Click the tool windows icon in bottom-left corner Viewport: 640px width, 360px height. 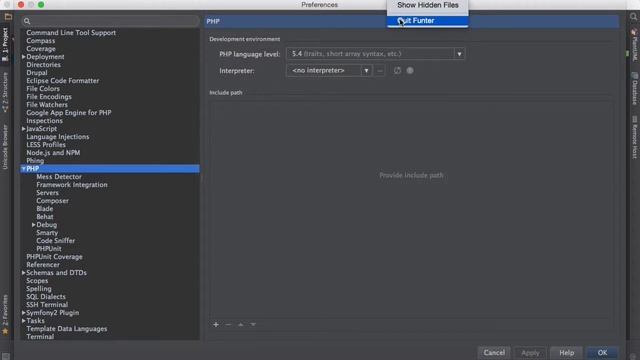coord(6,356)
